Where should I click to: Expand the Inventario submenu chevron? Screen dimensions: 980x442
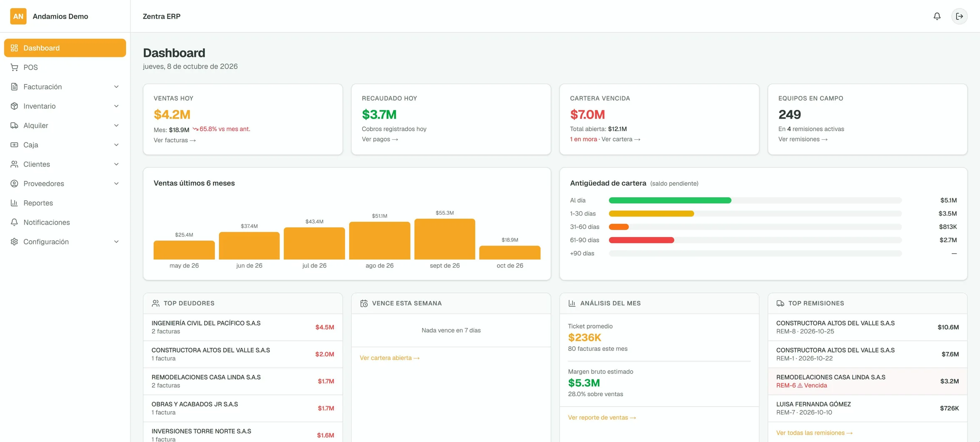(116, 106)
